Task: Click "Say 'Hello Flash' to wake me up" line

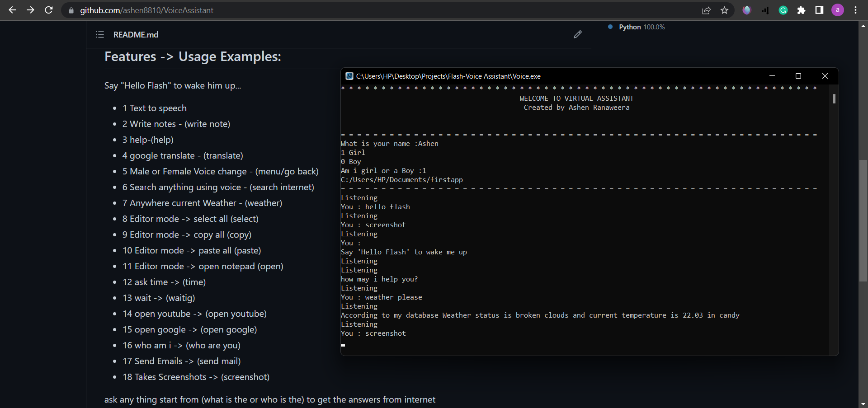Action: (x=404, y=252)
